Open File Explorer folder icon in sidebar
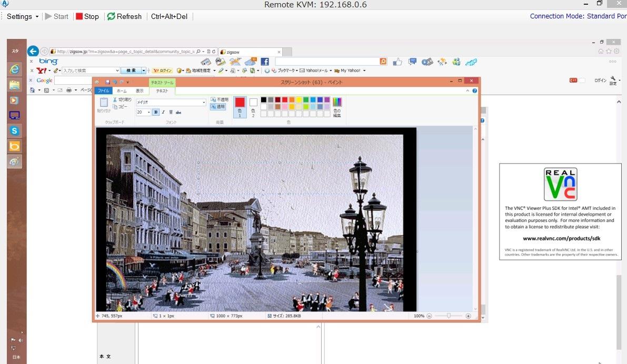This screenshot has height=364, width=627. click(14, 85)
